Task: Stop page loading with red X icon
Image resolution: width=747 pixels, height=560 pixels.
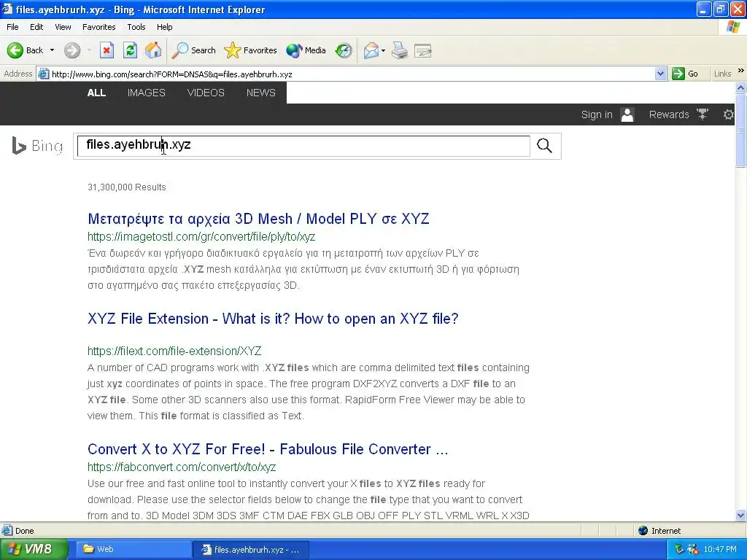Action: tap(107, 50)
